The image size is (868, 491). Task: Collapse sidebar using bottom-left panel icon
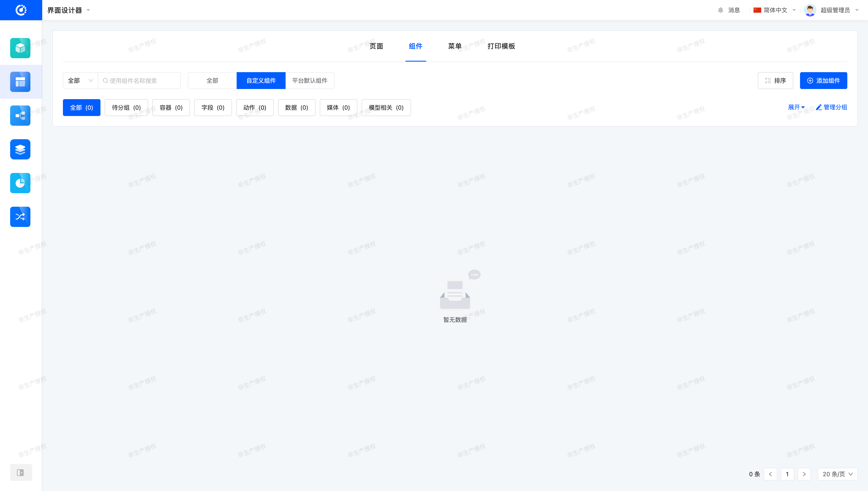click(21, 472)
